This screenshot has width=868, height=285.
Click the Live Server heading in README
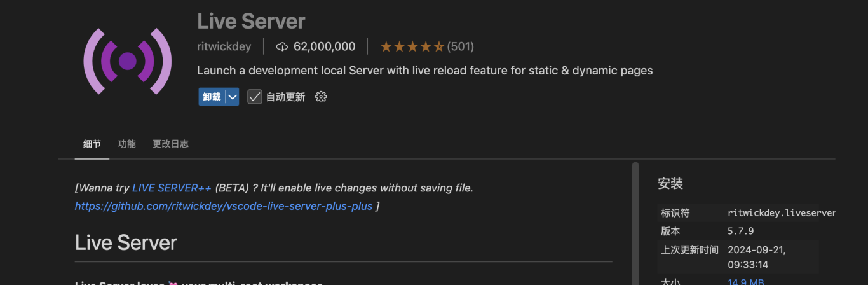[x=126, y=242]
